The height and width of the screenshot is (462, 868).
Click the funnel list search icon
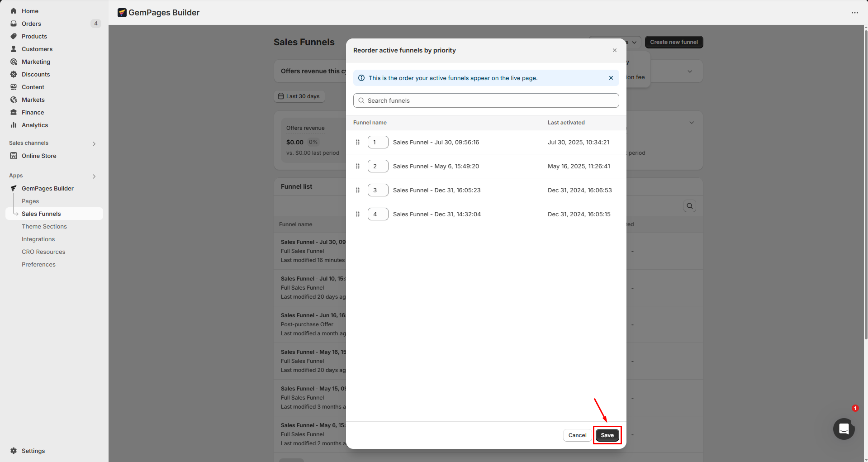(x=689, y=206)
